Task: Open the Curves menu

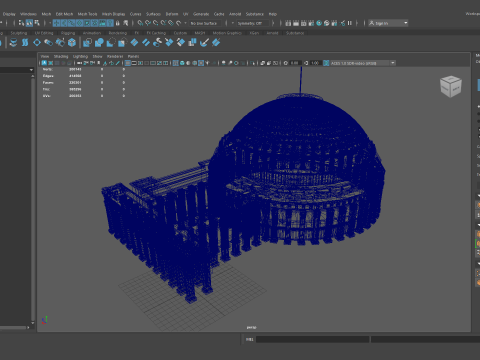Action: click(136, 14)
